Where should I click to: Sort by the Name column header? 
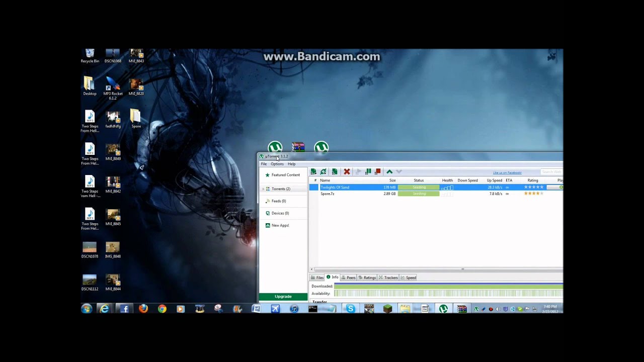325,180
